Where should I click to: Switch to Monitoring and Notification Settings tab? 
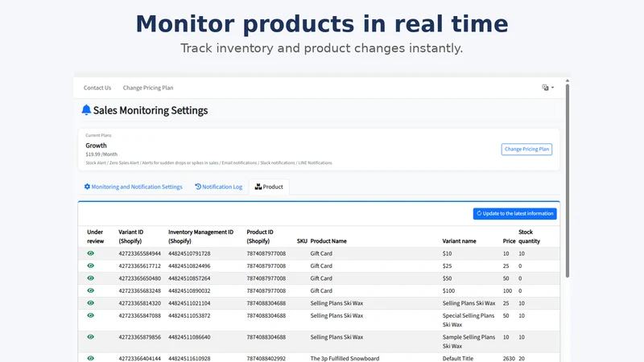pyautogui.click(x=133, y=187)
